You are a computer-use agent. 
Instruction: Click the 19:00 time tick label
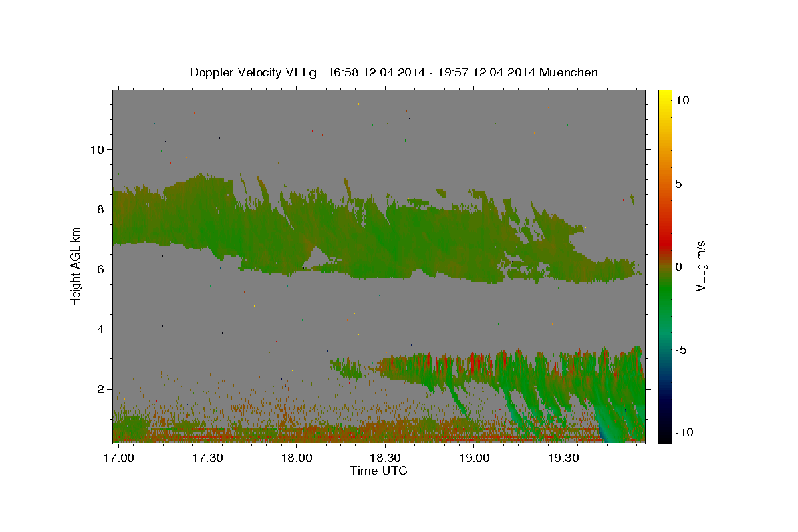click(474, 458)
